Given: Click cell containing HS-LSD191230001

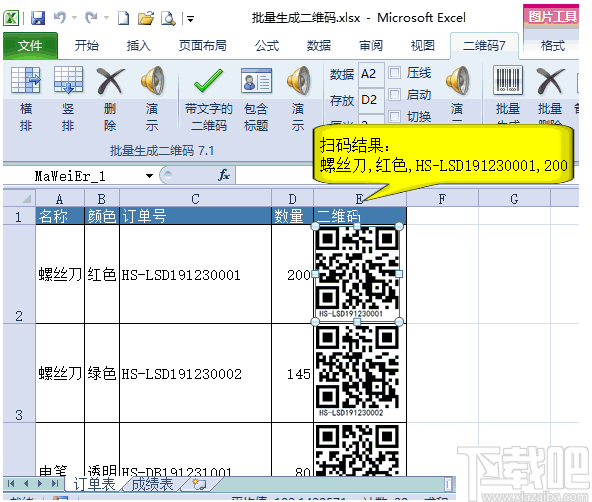Looking at the screenshot, I should pyautogui.click(x=196, y=274).
